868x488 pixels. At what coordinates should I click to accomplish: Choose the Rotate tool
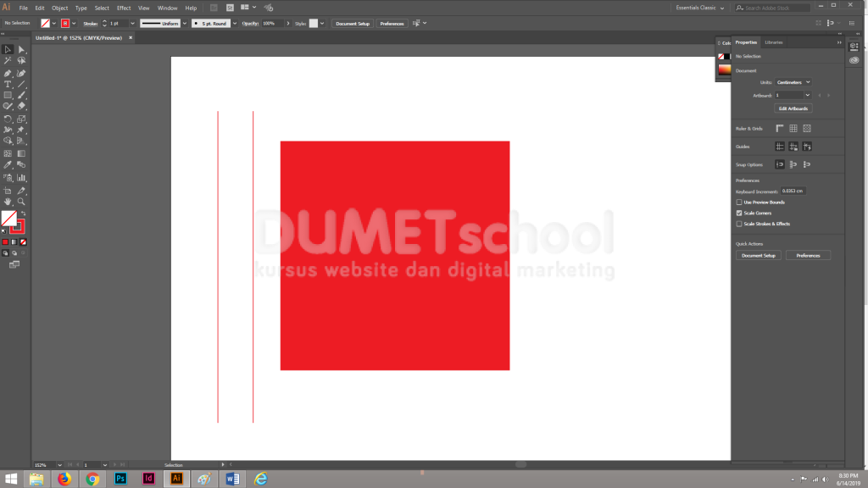click(8, 119)
